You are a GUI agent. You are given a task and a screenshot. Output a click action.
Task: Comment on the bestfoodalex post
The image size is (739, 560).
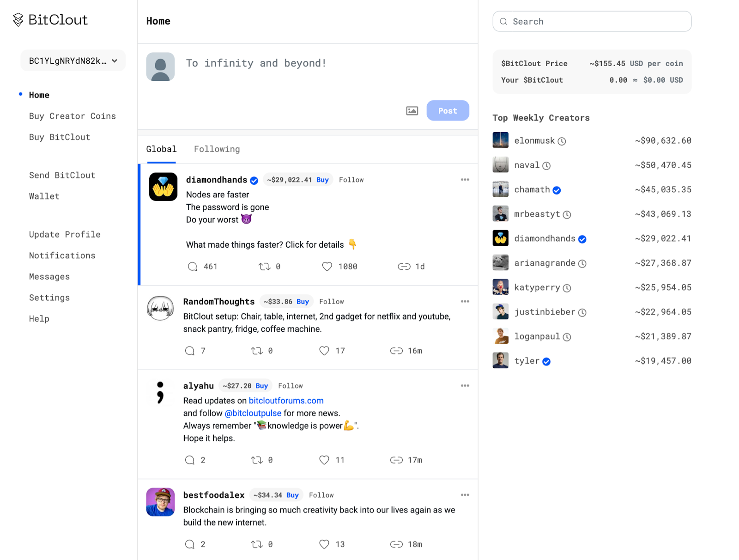[x=190, y=544]
